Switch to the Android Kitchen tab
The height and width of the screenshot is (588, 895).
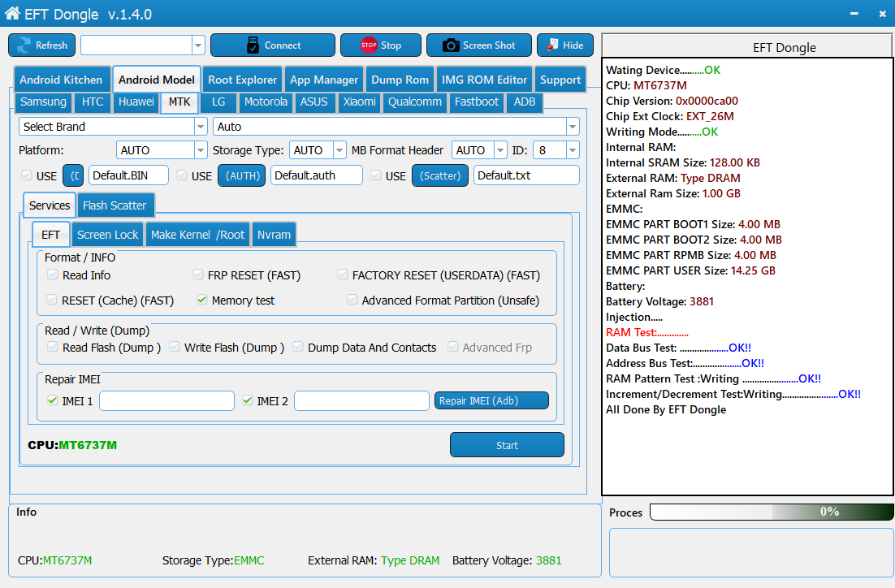click(61, 80)
